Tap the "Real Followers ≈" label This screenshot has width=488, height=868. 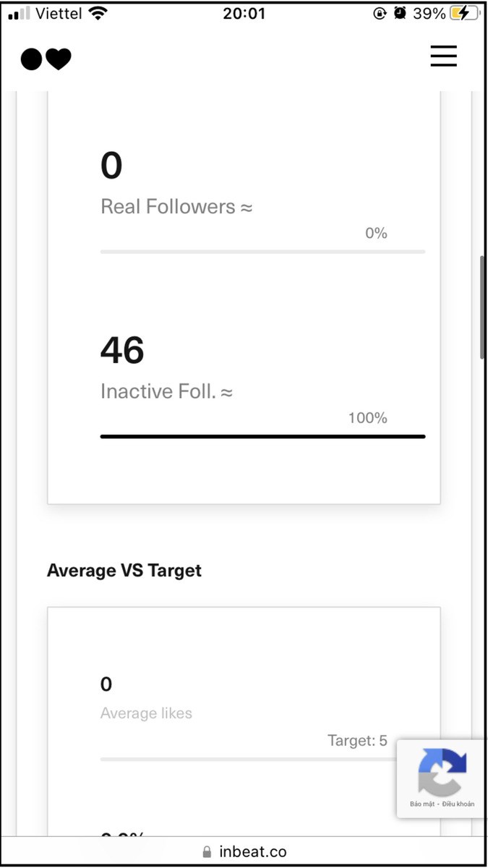pyautogui.click(x=176, y=207)
